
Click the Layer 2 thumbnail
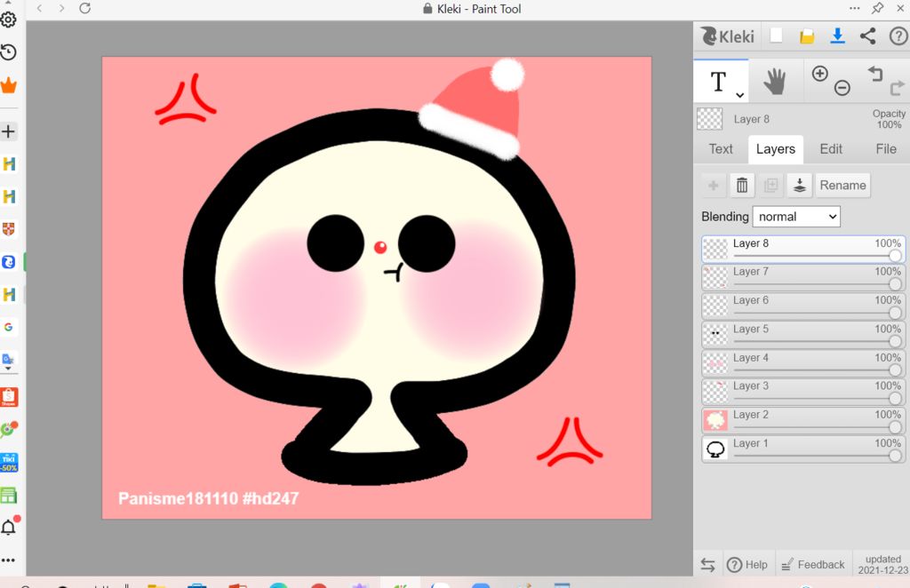pyautogui.click(x=715, y=420)
